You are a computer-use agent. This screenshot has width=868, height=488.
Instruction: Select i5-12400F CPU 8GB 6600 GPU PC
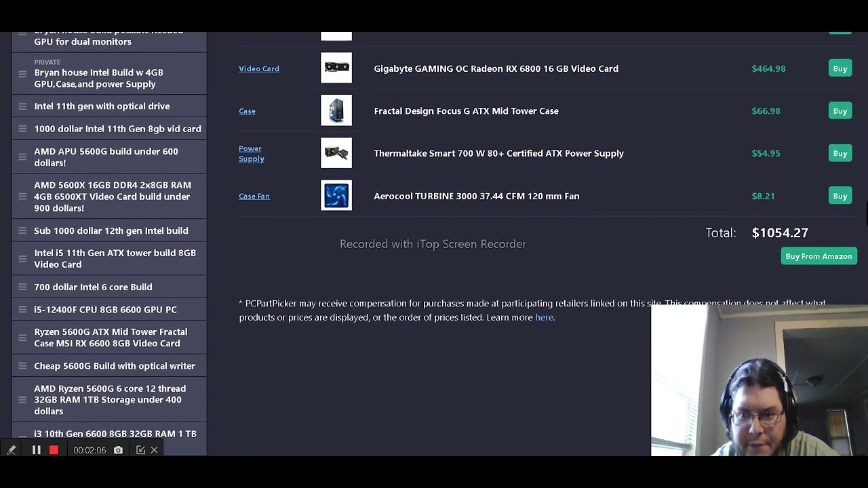coord(109,310)
